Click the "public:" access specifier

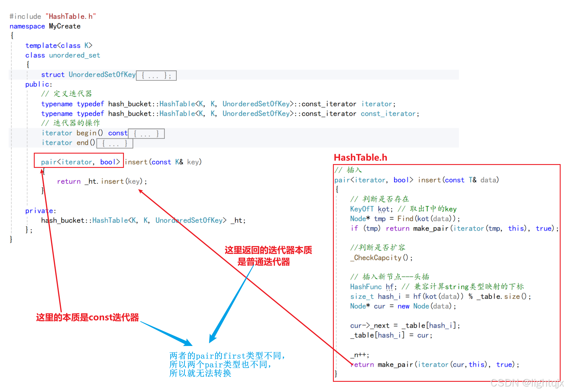point(38,84)
